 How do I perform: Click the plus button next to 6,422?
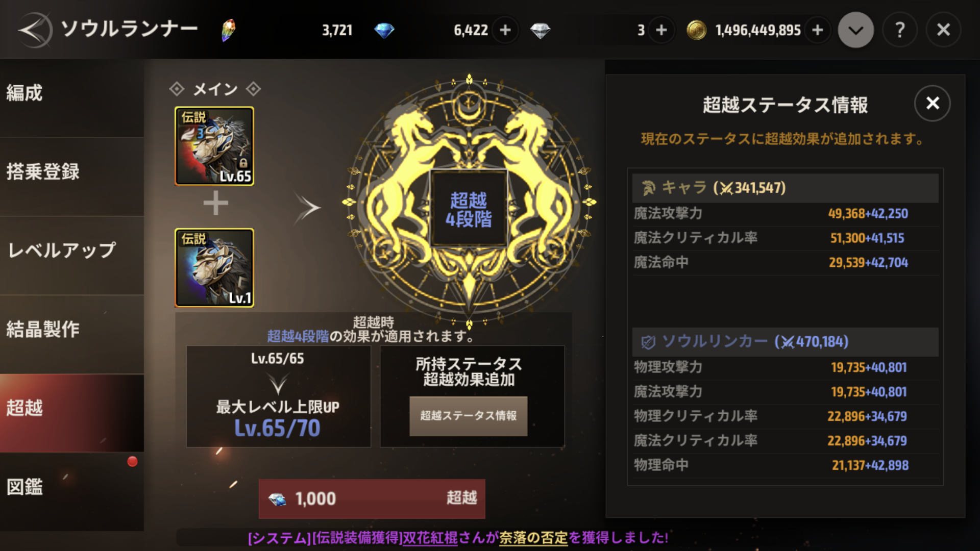point(505,30)
